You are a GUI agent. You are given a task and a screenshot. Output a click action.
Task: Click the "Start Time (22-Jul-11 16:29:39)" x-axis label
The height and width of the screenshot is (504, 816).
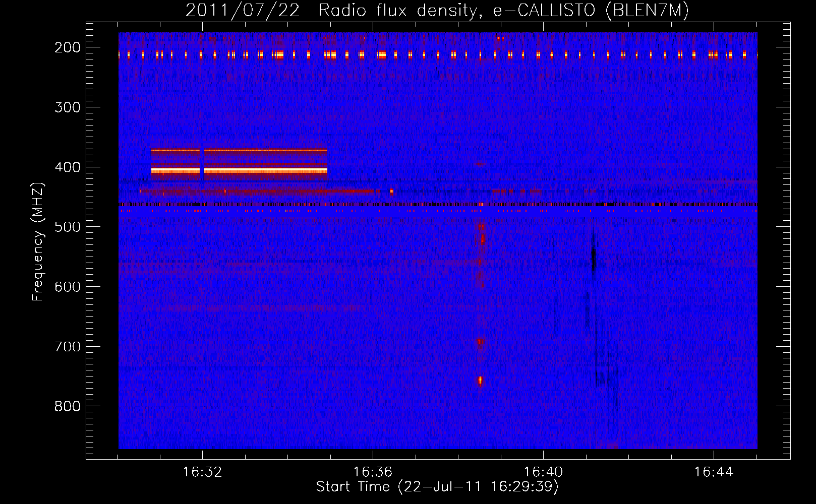coord(437,486)
